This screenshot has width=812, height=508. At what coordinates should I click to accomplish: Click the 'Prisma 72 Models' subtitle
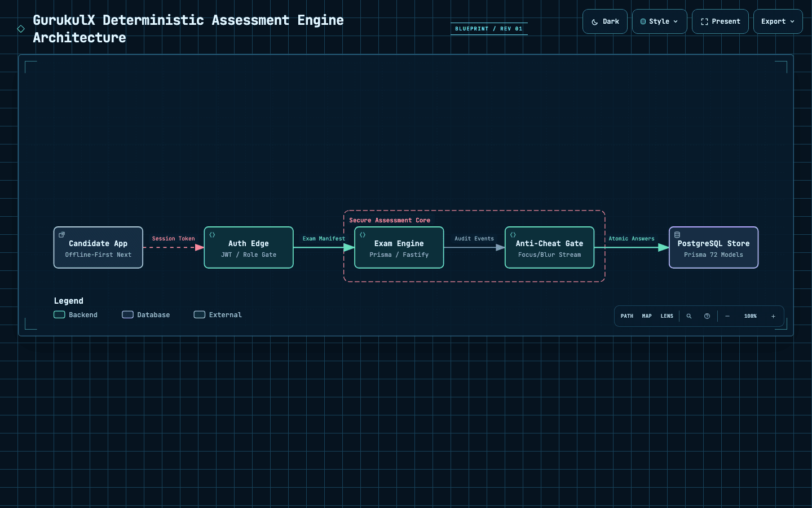coord(713,255)
